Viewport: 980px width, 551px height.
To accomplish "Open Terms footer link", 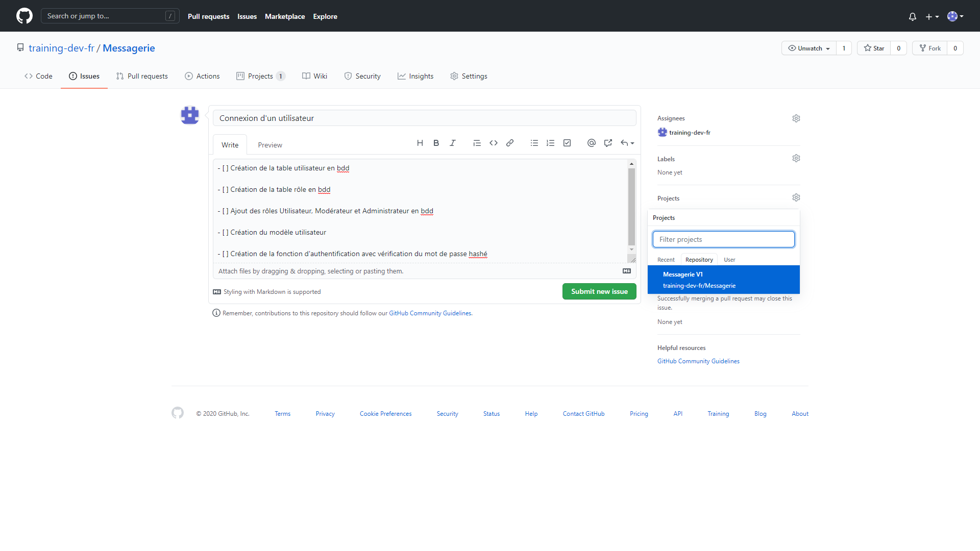I will (x=282, y=414).
